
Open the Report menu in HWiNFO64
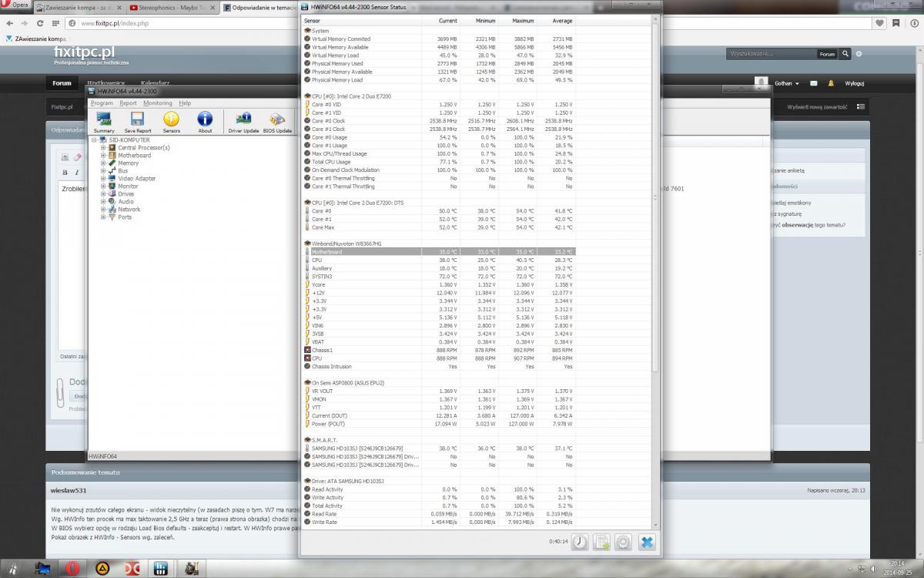click(x=128, y=102)
